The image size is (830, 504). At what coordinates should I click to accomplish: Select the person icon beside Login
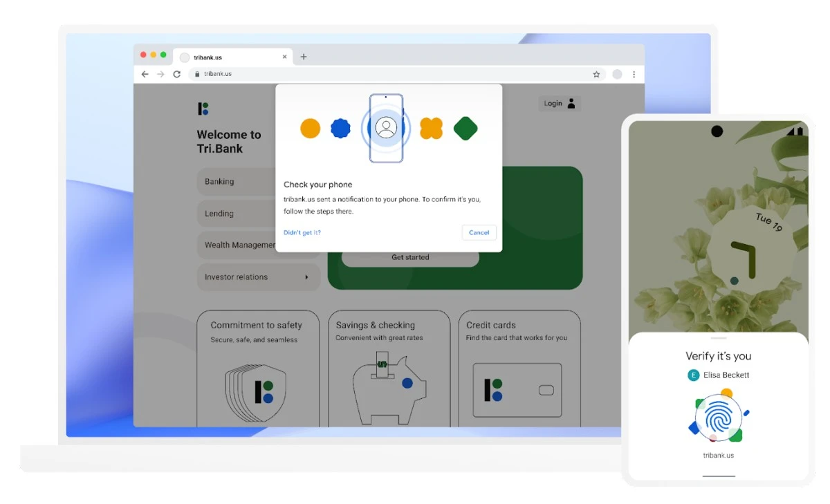tap(573, 103)
